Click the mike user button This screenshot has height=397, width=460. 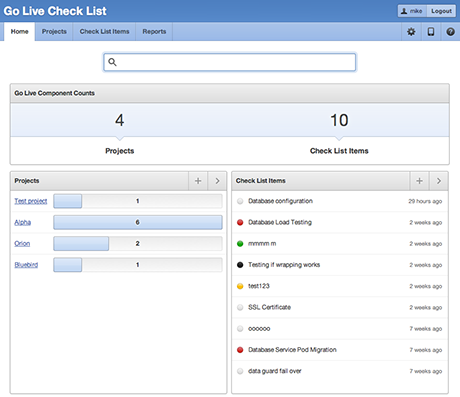[x=412, y=11]
